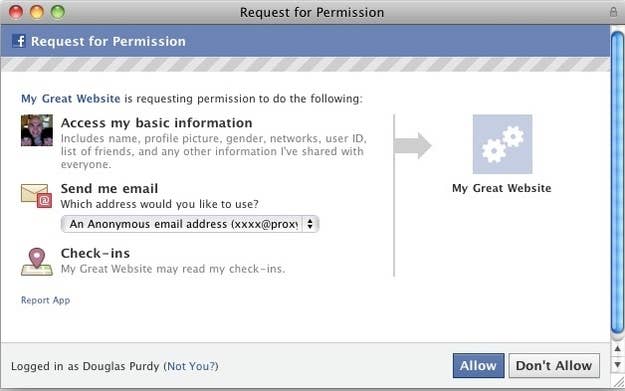This screenshot has width=625, height=391.
Task: Click the dropdown stepper arrows for email address
Action: 310,224
